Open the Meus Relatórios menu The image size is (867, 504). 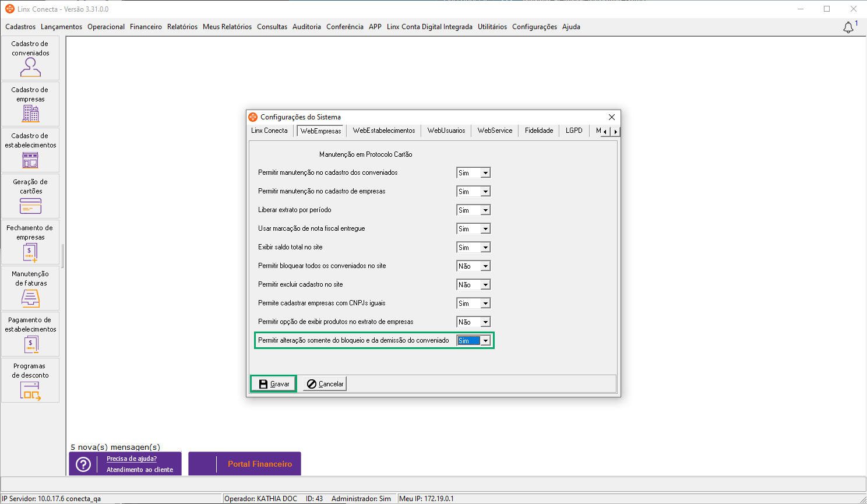pyautogui.click(x=227, y=27)
